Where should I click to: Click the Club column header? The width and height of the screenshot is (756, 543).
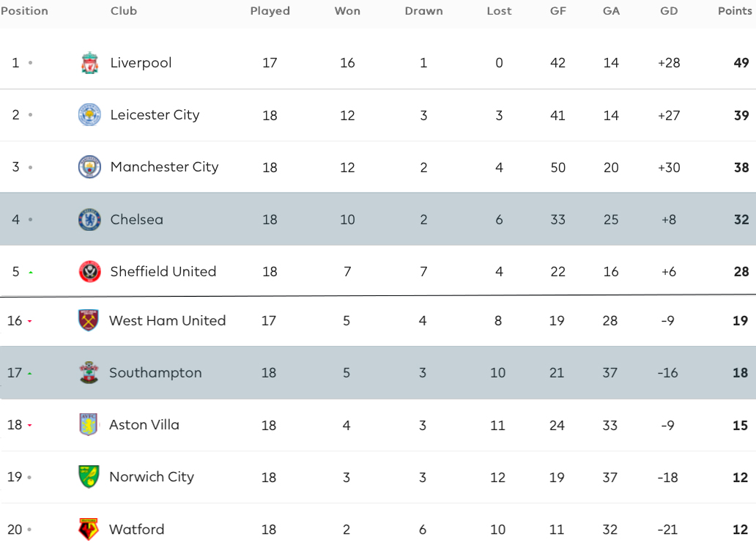(x=123, y=10)
